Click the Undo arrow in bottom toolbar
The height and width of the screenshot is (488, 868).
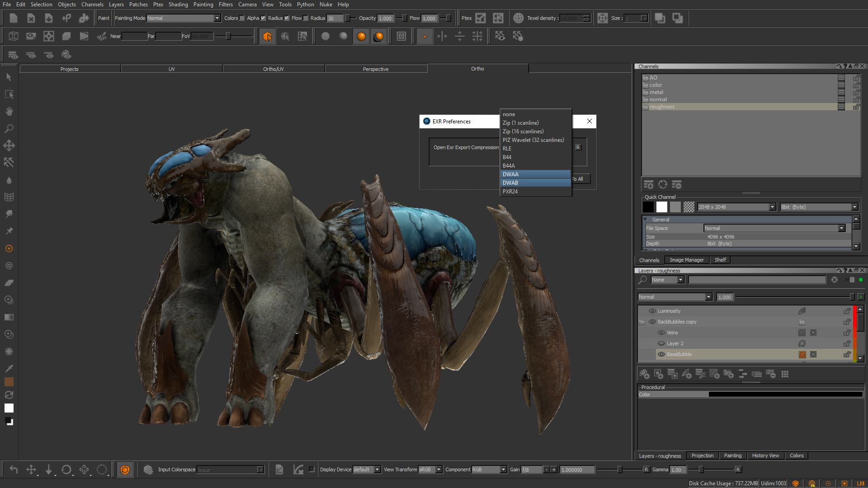14,469
